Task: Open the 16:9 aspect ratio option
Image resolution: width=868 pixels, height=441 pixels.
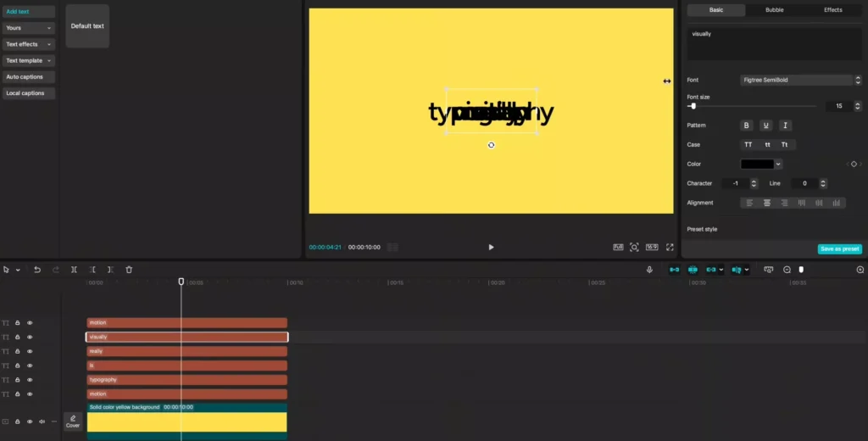Action: (x=652, y=247)
